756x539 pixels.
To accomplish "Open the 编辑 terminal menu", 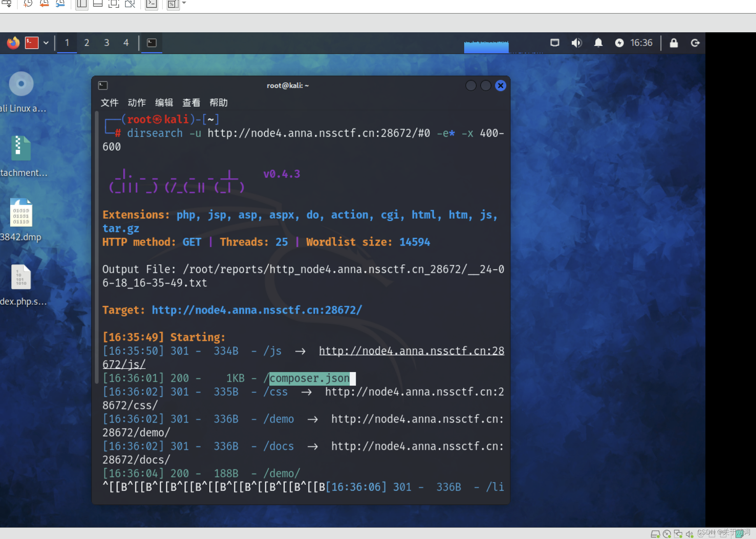I will click(x=164, y=103).
